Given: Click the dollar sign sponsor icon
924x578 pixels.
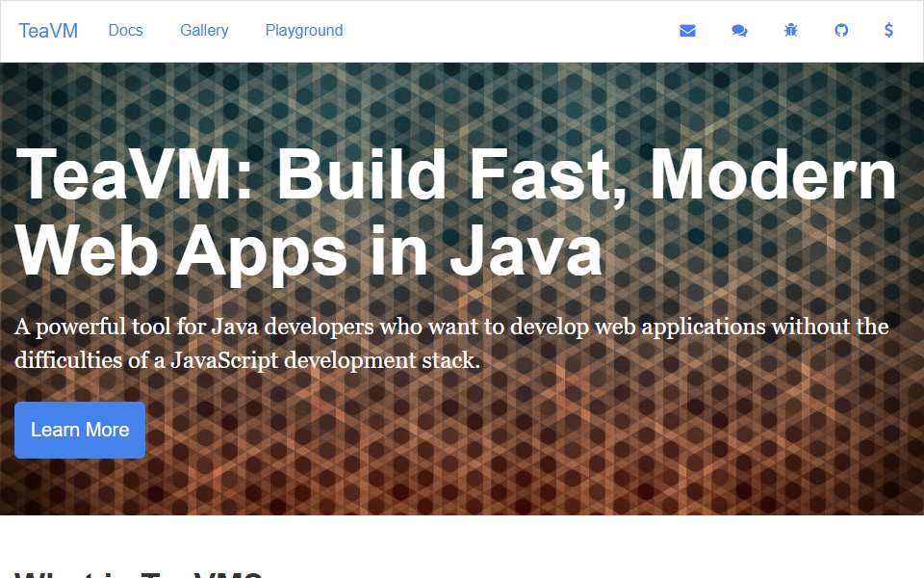Looking at the screenshot, I should (888, 30).
